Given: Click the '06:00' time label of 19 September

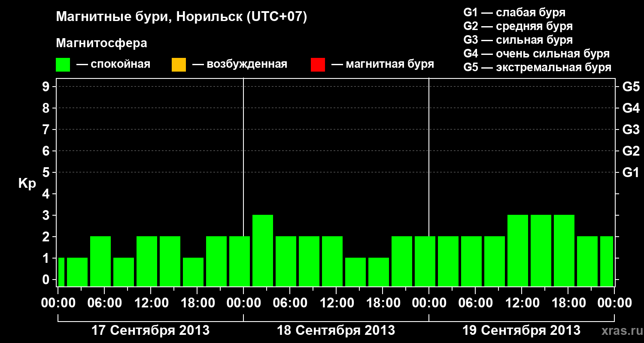Looking at the screenshot, I should 475,303.
